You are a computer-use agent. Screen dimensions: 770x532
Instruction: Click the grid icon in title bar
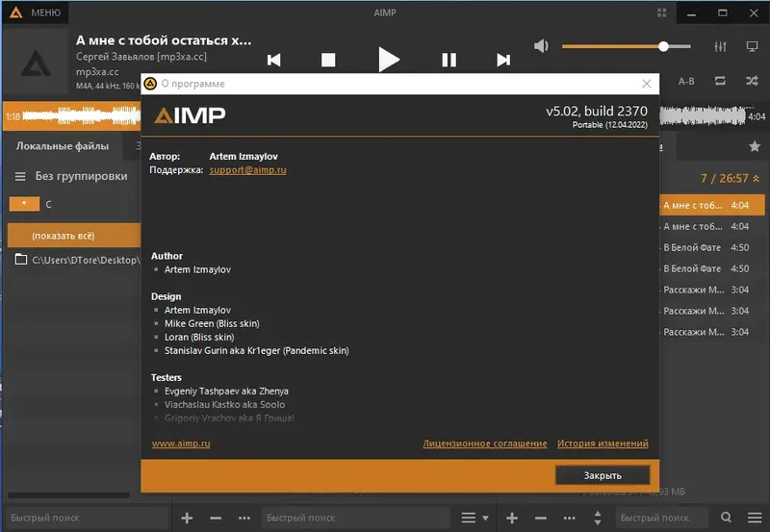662,13
